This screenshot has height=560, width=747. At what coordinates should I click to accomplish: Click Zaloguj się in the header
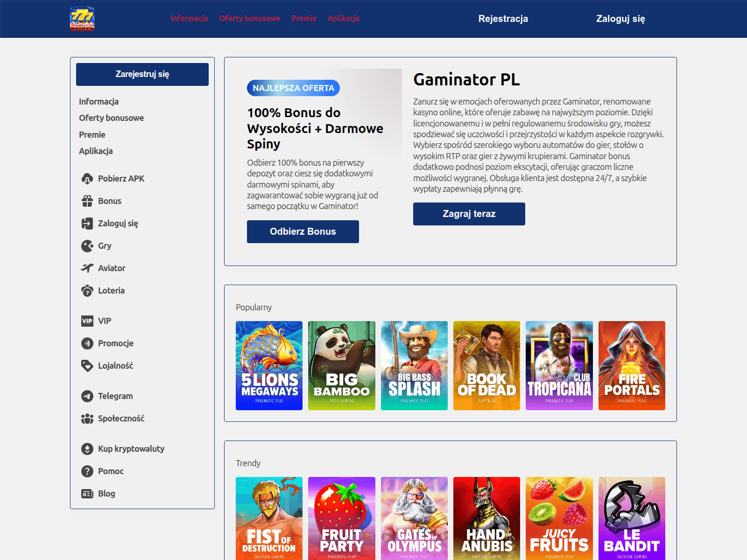[x=620, y=19]
